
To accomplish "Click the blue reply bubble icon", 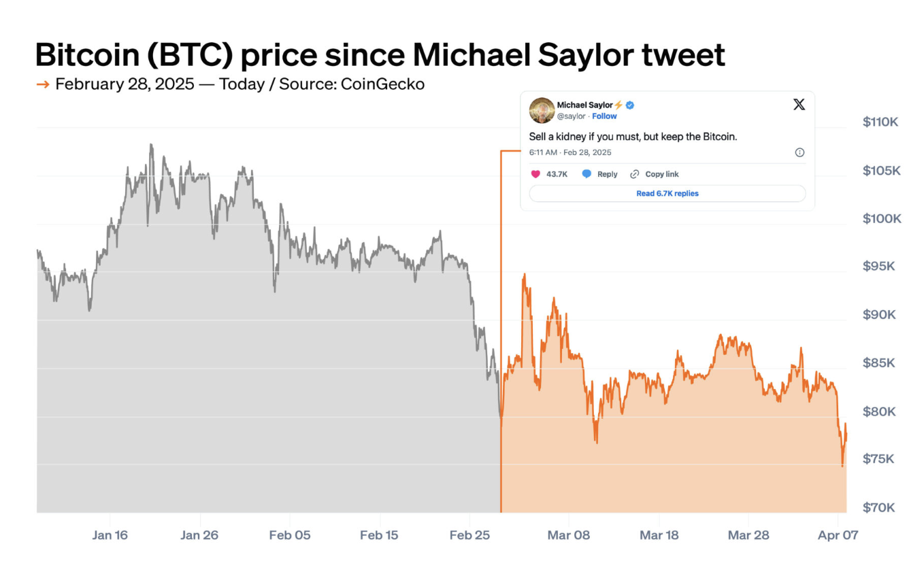I will point(587,174).
